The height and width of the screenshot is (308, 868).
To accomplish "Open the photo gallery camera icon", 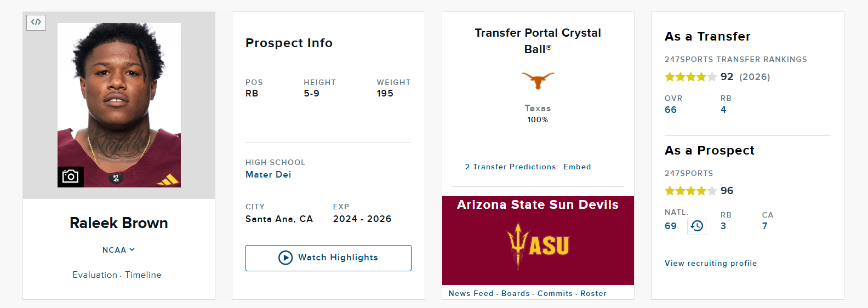I will click(x=71, y=176).
